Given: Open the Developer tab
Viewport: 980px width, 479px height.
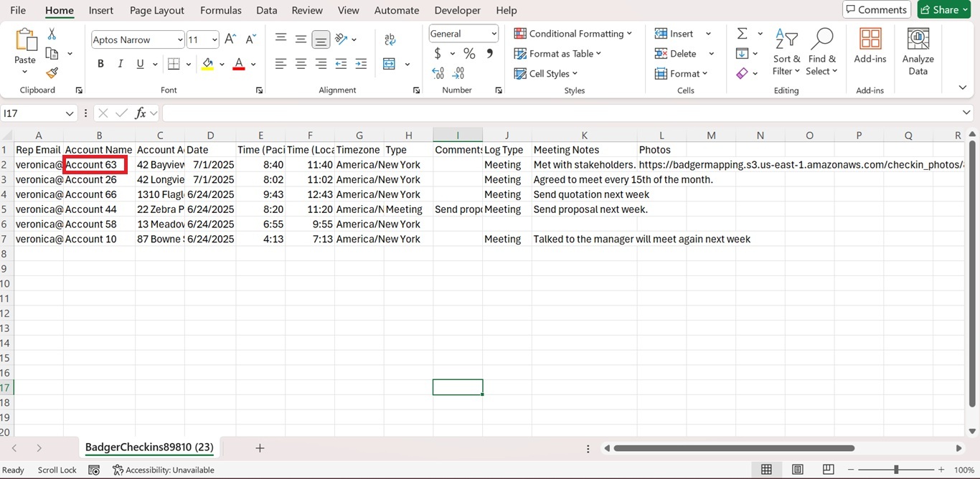Looking at the screenshot, I should 457,10.
